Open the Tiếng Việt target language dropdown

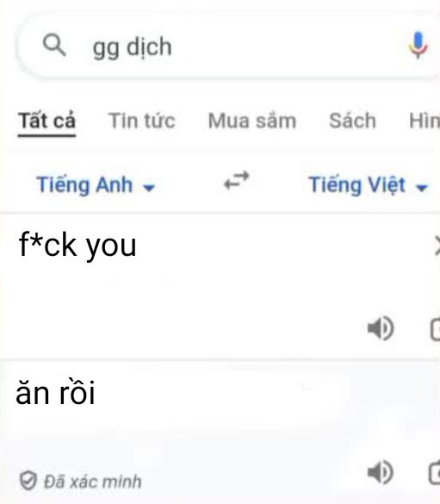368,185
